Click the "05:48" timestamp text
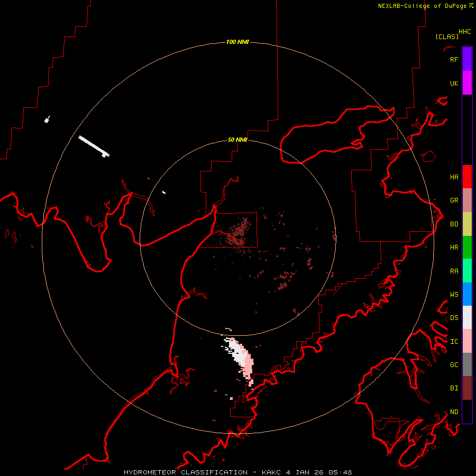This screenshot has height=476, width=476. (341, 472)
